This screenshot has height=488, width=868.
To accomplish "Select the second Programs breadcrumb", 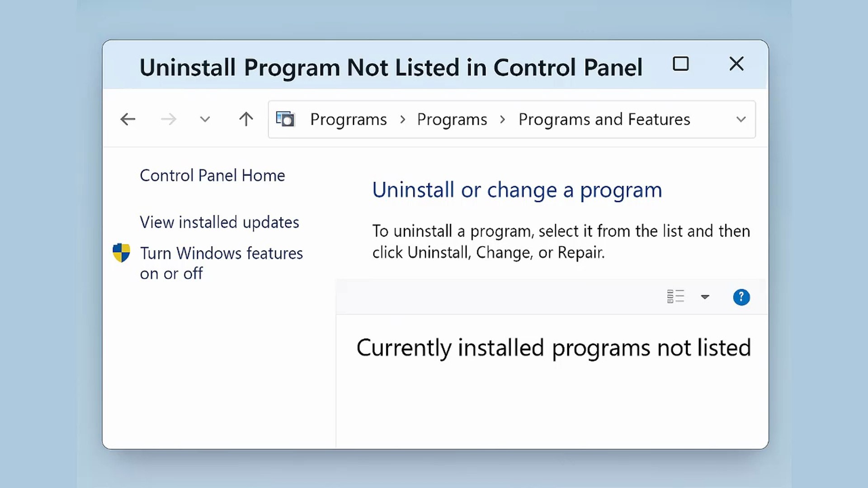I will (452, 119).
